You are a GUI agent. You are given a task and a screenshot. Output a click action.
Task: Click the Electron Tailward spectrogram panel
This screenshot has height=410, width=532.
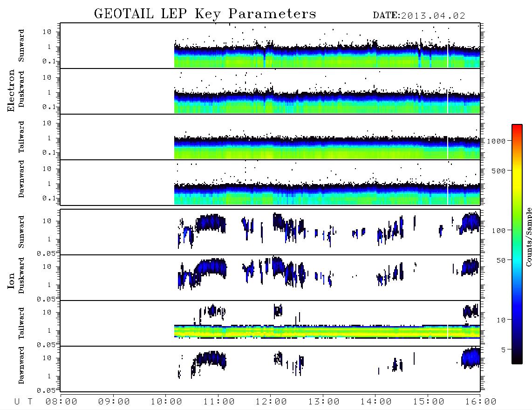[270, 137]
